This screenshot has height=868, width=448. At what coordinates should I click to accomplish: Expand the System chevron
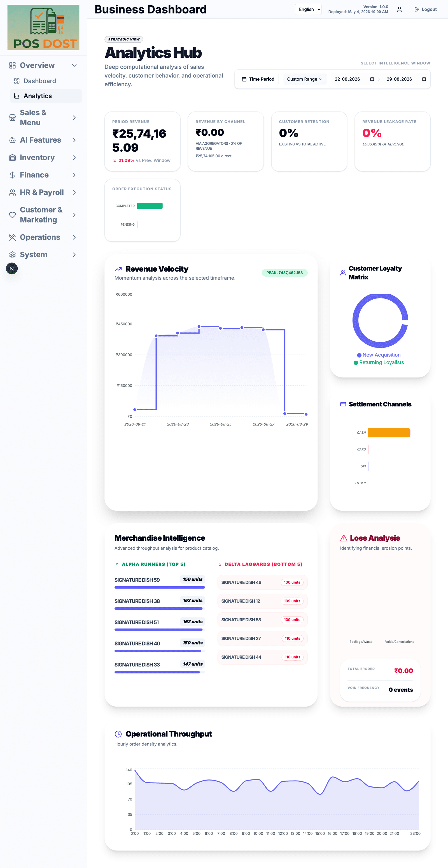(74, 255)
